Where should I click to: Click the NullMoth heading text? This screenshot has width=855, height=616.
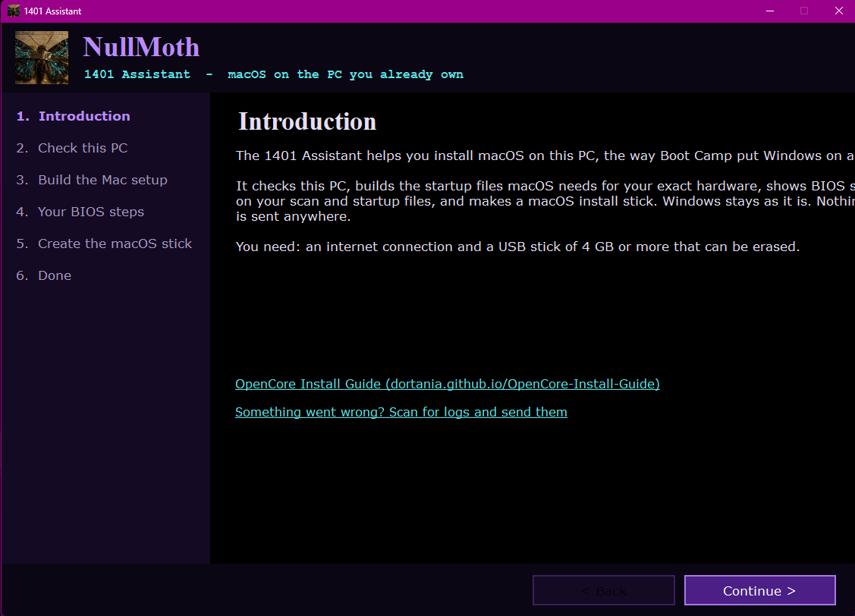pos(142,47)
